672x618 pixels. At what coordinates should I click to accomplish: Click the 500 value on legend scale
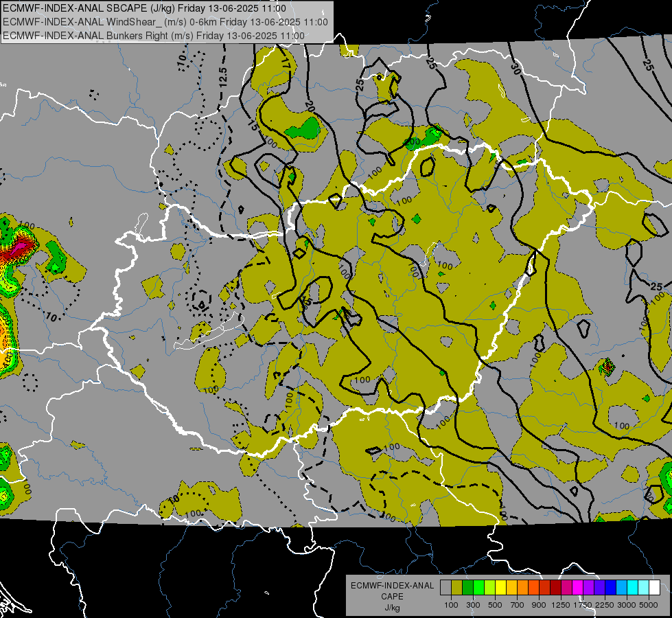[495, 605]
